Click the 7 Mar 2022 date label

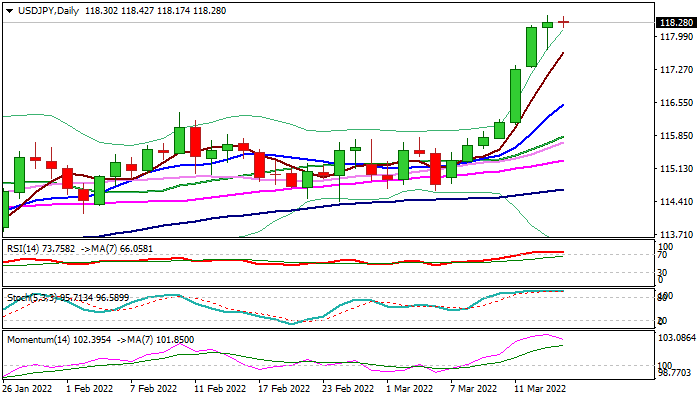click(x=473, y=388)
